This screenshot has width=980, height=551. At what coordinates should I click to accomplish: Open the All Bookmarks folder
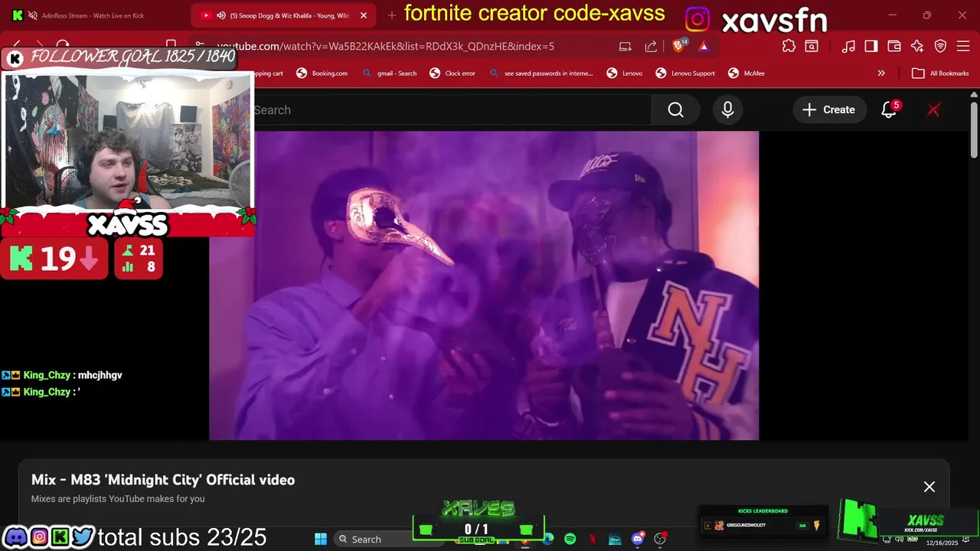(940, 73)
